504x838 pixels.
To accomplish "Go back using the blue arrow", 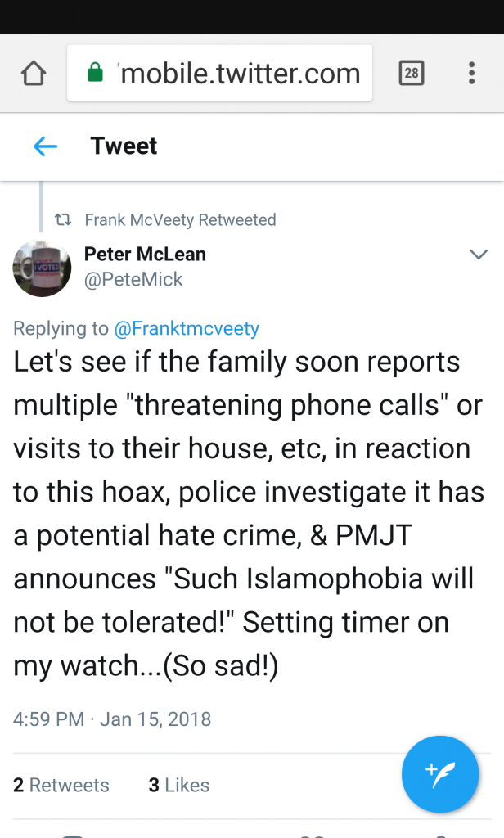I will click(45, 146).
